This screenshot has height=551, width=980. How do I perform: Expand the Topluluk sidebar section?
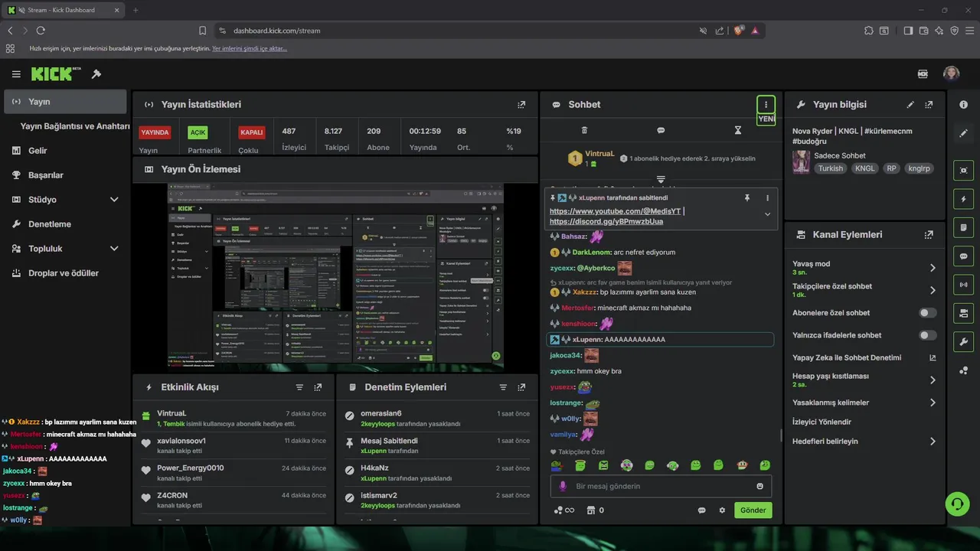point(114,249)
